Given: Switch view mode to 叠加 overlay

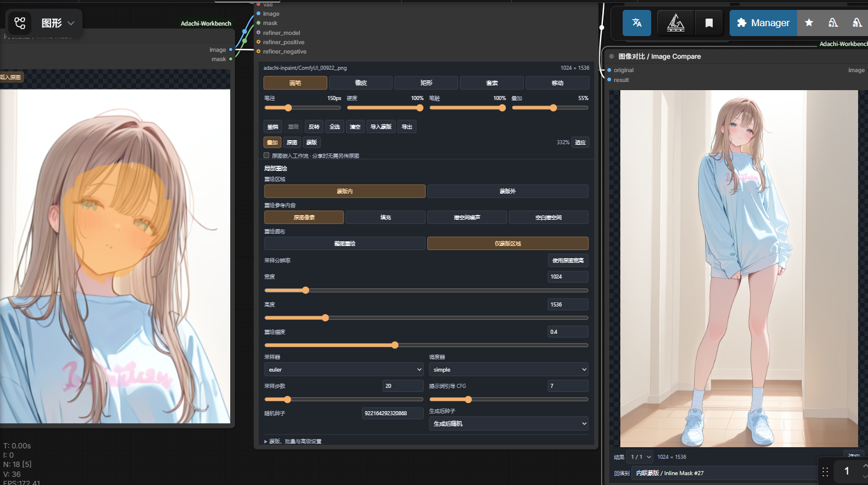Looking at the screenshot, I should coord(273,142).
